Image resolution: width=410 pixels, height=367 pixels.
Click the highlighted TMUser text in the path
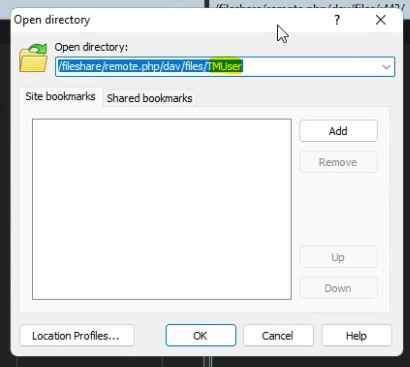pyautogui.click(x=225, y=66)
